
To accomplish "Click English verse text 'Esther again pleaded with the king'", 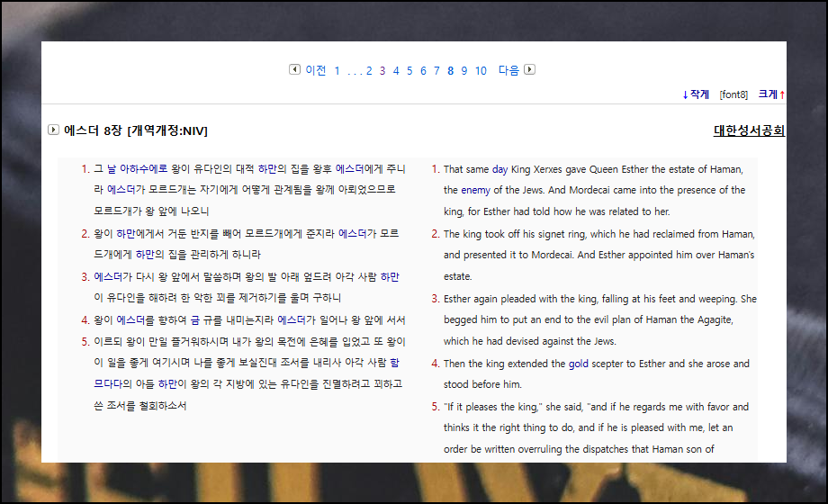I will (520, 299).
